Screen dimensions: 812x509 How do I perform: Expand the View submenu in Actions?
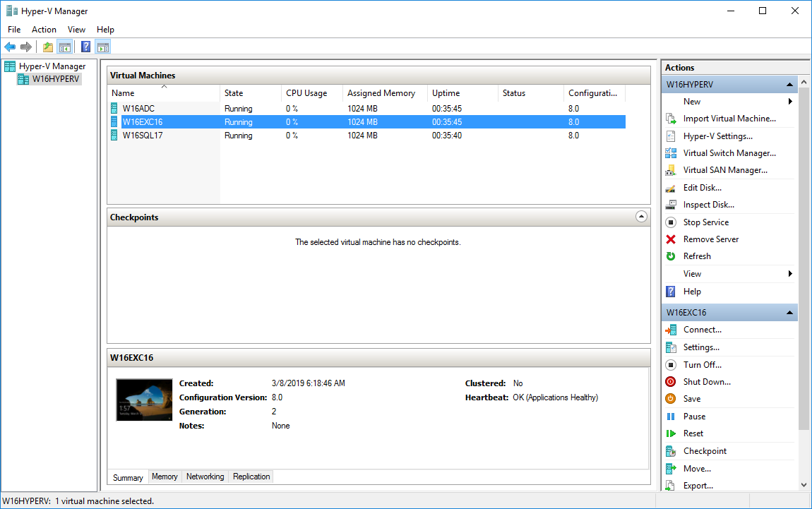pos(790,274)
